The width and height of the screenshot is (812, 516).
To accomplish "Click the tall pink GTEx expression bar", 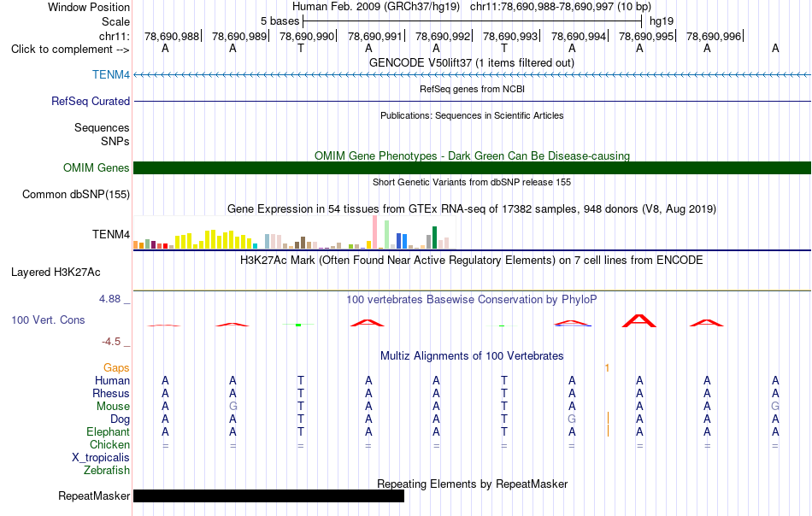I will point(374,232).
